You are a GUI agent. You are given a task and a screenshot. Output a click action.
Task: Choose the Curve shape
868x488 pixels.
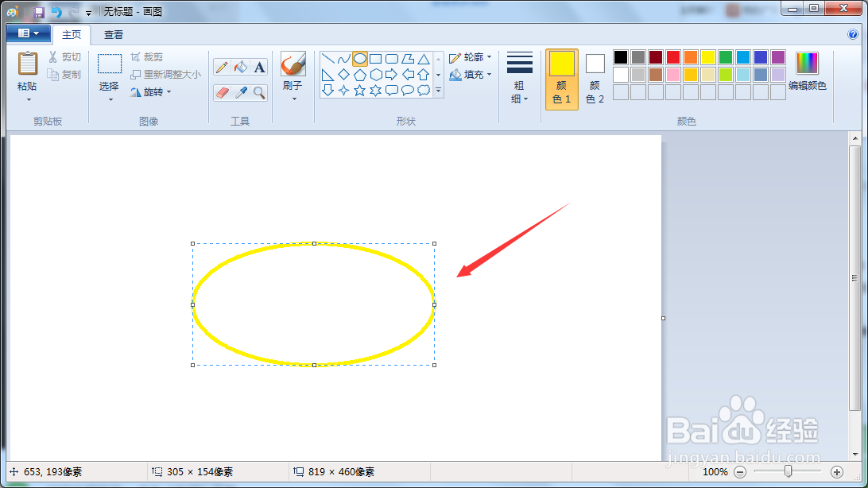(x=343, y=59)
